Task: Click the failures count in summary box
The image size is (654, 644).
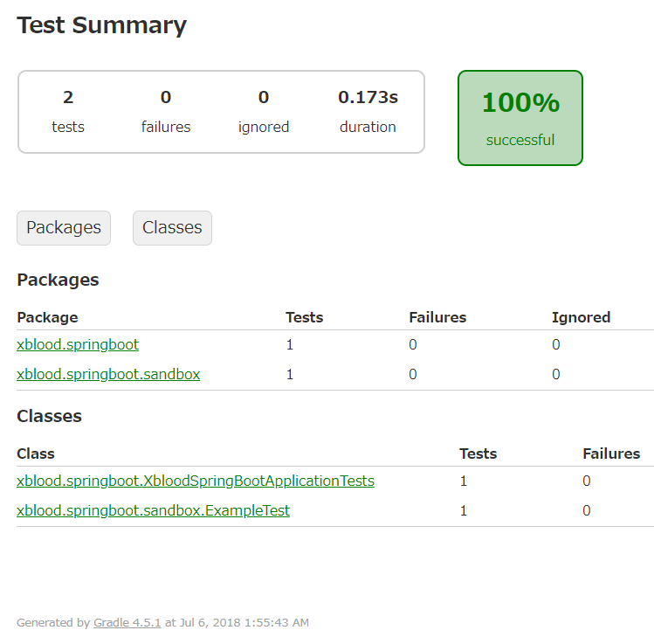Action: click(x=166, y=98)
